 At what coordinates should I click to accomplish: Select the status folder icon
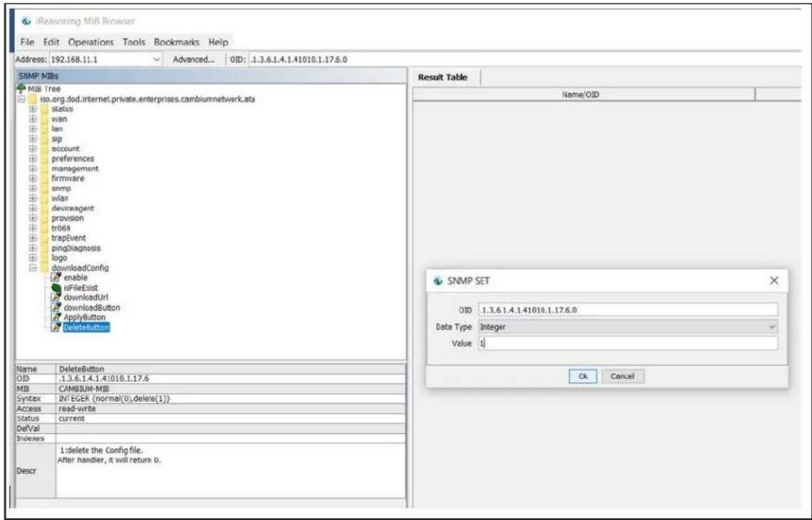tap(45, 108)
